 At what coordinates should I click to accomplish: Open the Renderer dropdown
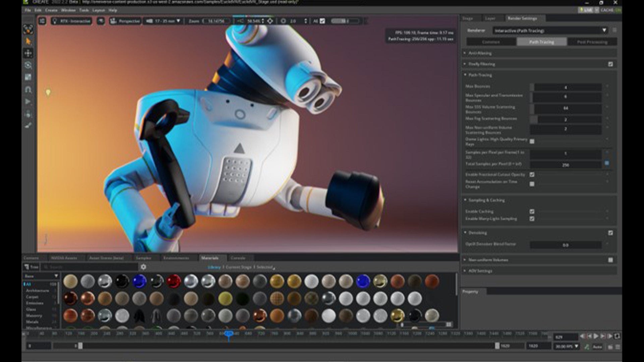tap(550, 31)
